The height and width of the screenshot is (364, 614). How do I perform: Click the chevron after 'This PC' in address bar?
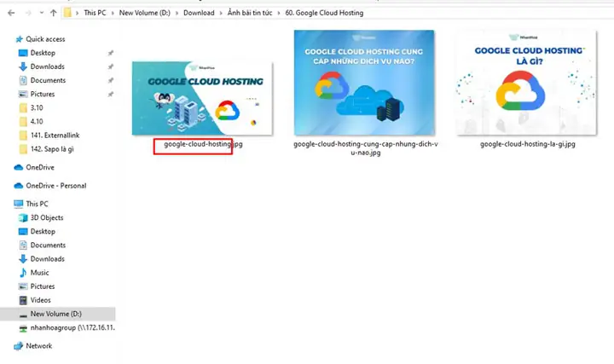(x=113, y=13)
